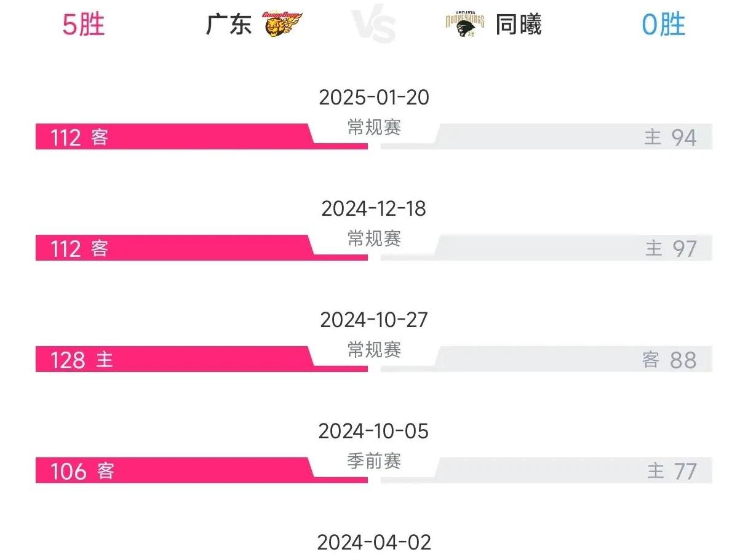Click the 0胜 win count
Viewport: 748px width, 560px height.
click(x=664, y=25)
